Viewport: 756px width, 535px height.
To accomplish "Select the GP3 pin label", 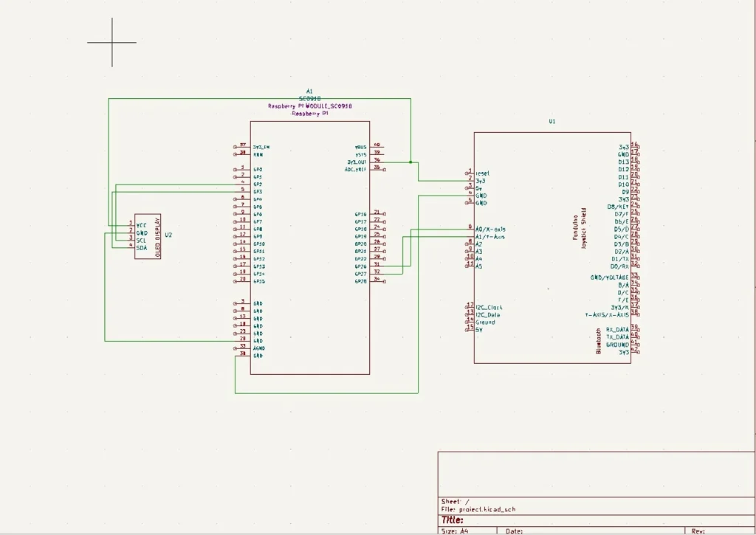I will (x=258, y=192).
